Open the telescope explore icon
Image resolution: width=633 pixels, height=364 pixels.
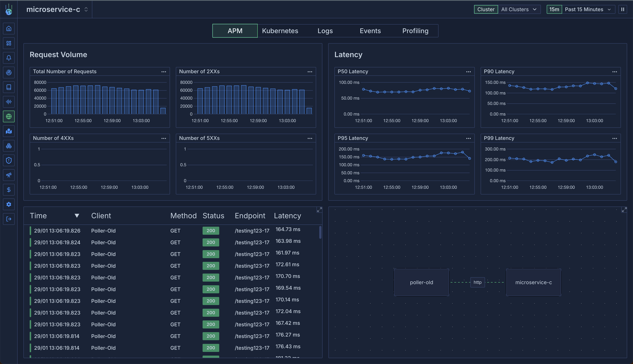point(9,175)
